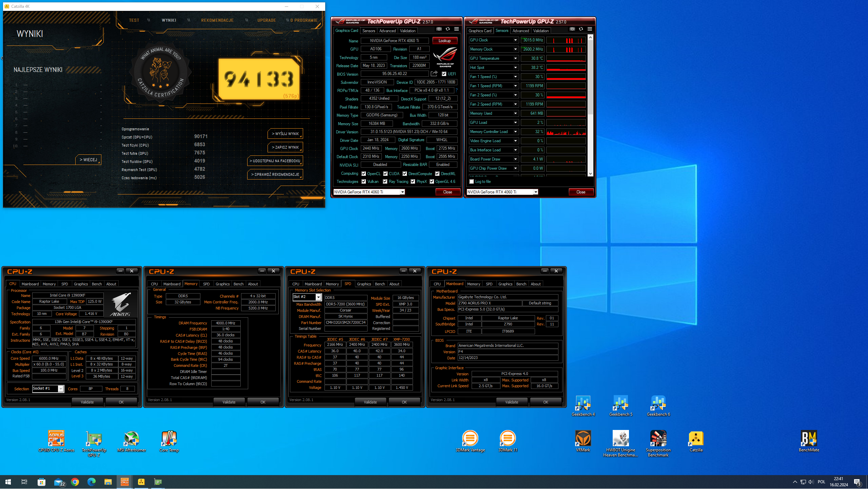
Task: Open the CPUID CPU-Z Aorus desktop shortcut
Action: coord(56,441)
